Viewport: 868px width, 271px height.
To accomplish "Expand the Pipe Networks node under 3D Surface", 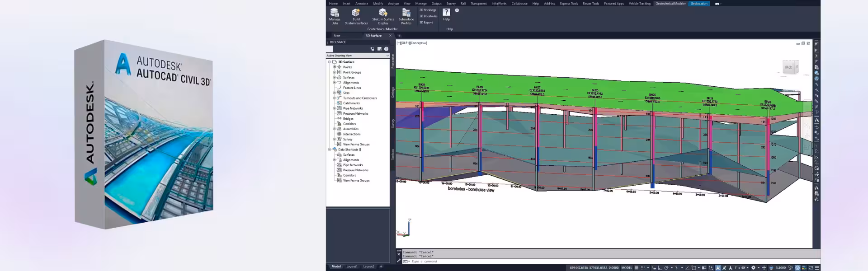I will coord(335,108).
